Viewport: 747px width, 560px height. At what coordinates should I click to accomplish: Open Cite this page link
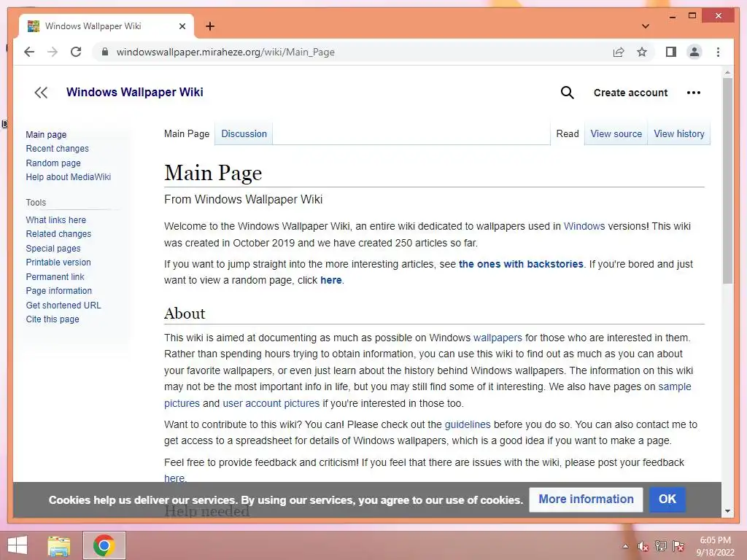click(53, 319)
